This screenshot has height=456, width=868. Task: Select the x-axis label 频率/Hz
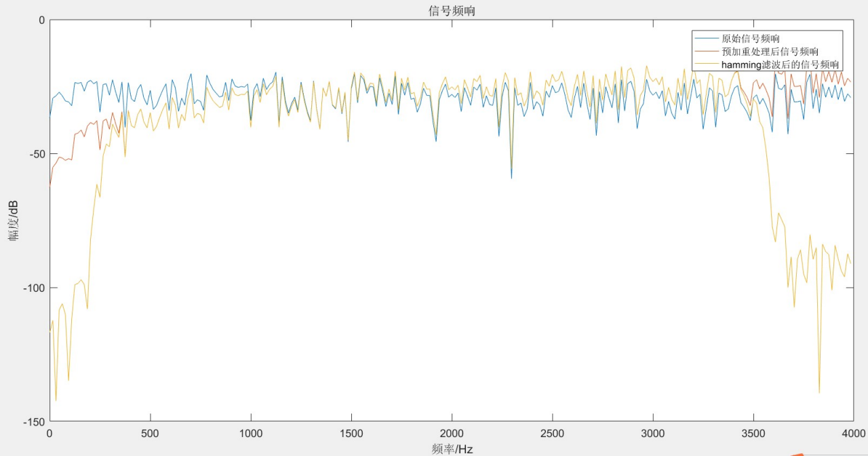pos(452,449)
